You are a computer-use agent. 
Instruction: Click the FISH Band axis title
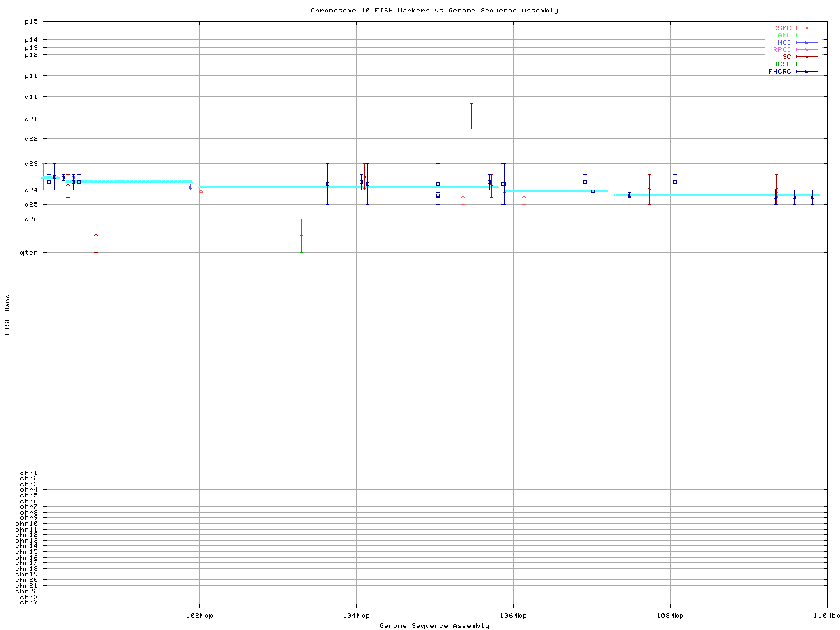7,314
